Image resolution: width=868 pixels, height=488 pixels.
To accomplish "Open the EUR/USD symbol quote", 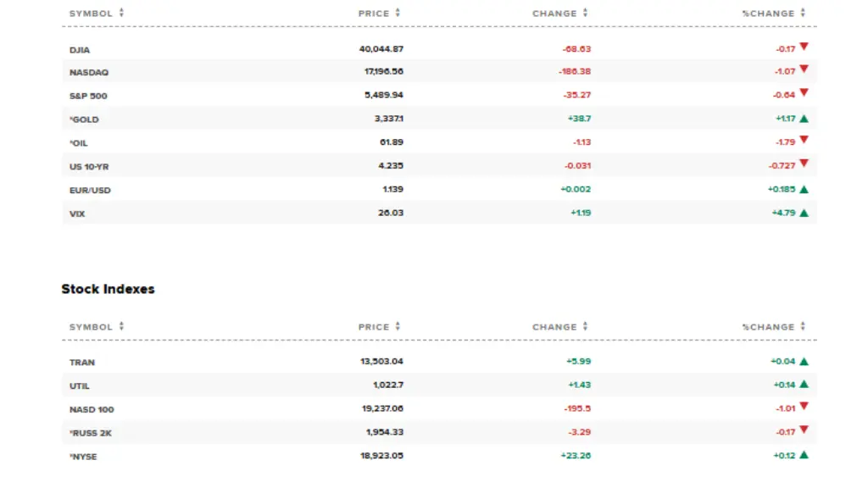I will pos(90,191).
